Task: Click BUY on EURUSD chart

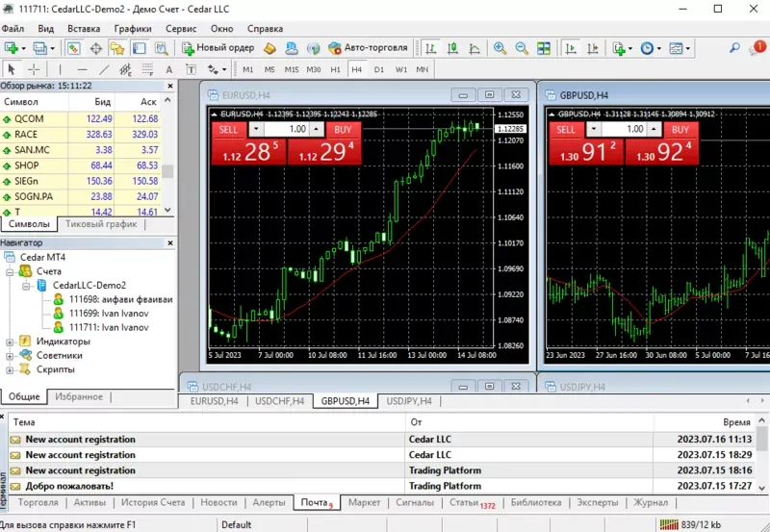Action: (x=343, y=129)
